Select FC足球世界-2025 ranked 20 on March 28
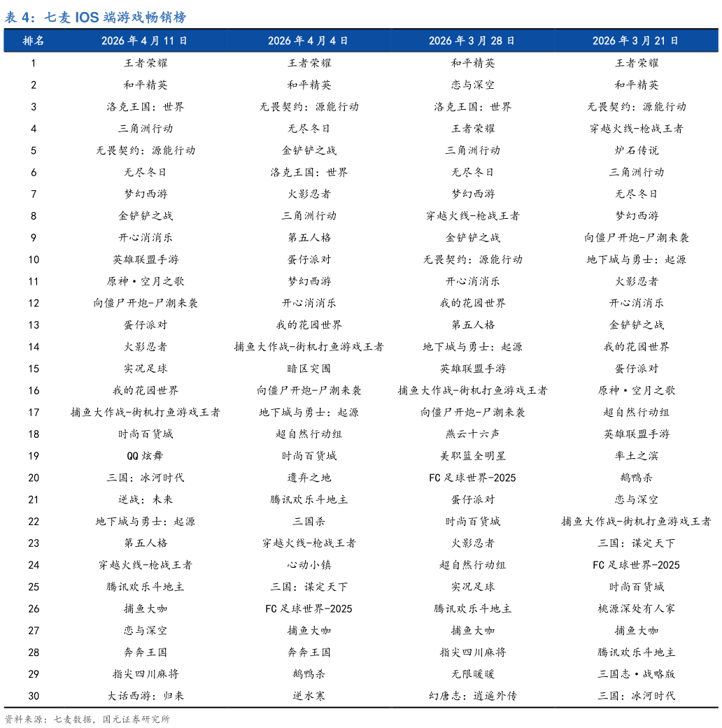The height and width of the screenshot is (728, 722). (x=472, y=478)
